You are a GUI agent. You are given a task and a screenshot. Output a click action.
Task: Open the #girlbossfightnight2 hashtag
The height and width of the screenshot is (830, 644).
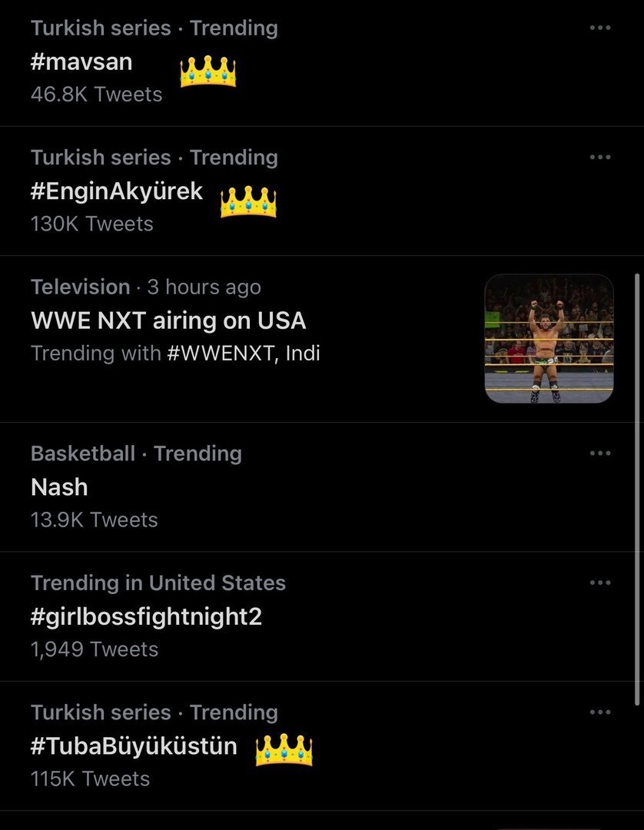146,616
